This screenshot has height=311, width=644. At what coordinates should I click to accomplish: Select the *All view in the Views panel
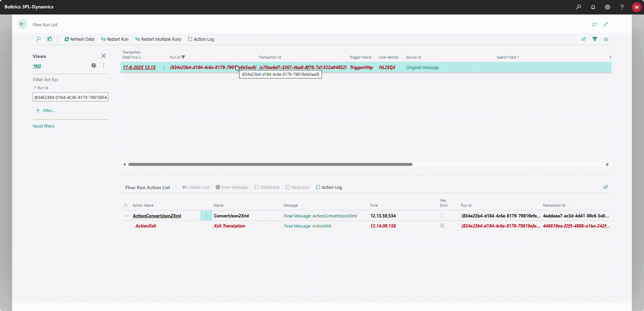(37, 66)
